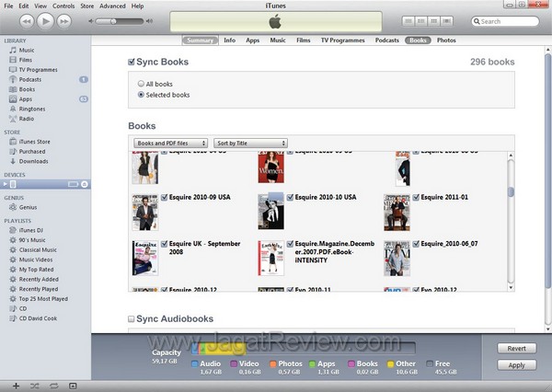
Task: Uncheck Esquire.Magazine.December.2007 checkbox
Action: pos(290,244)
